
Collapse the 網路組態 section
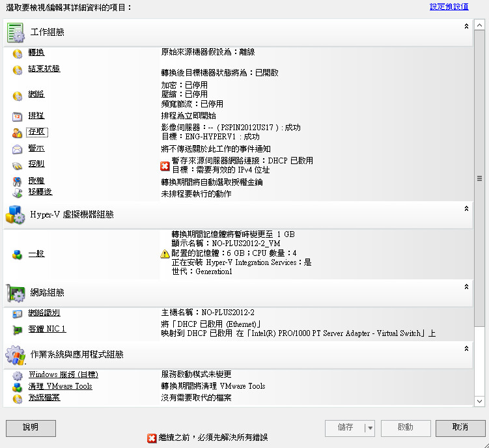point(466,287)
